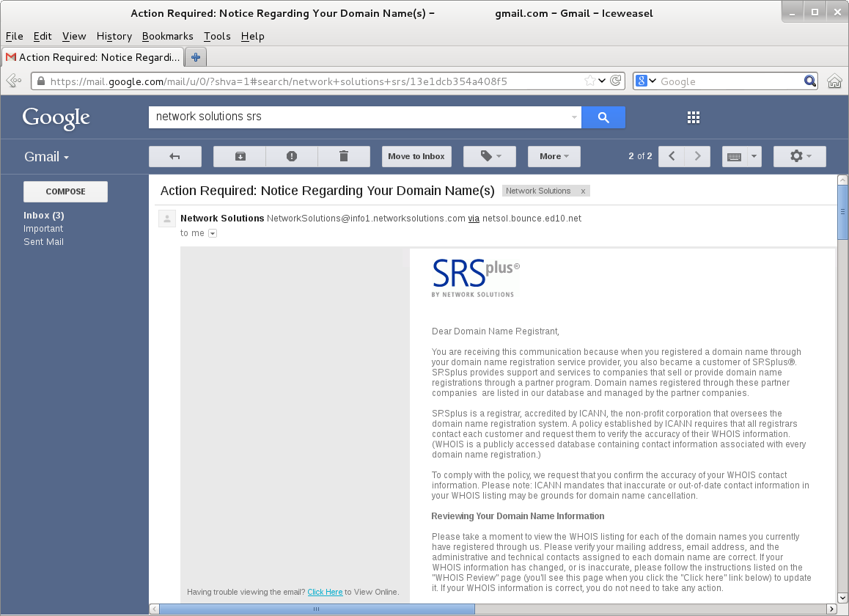Open the View menu
Viewport: 849px width, 616px height.
tap(74, 36)
